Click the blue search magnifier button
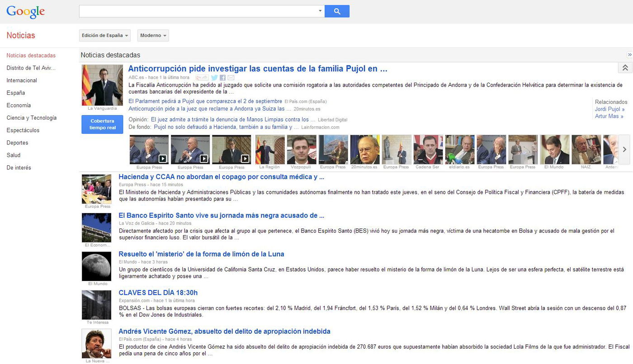Image resolution: width=633 pixels, height=364 pixels. pos(337,11)
